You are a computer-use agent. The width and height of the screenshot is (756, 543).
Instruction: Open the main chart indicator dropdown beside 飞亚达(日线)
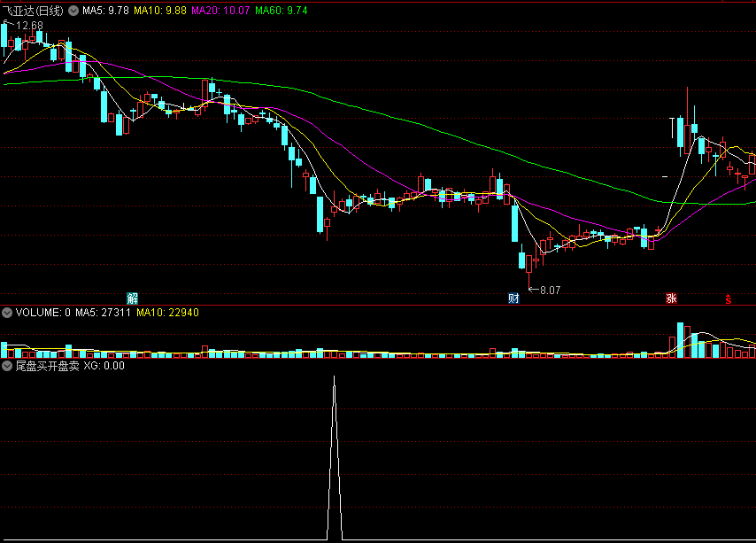click(x=73, y=11)
